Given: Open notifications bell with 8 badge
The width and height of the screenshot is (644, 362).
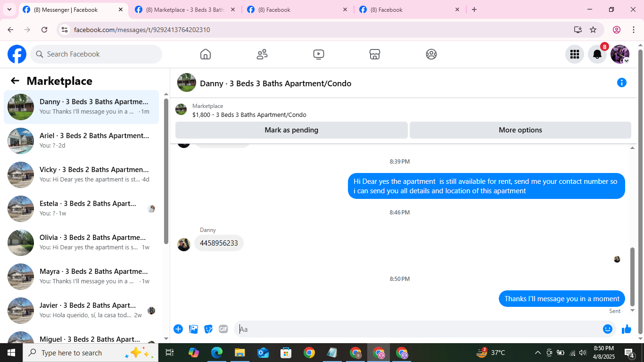Looking at the screenshot, I should [x=597, y=54].
